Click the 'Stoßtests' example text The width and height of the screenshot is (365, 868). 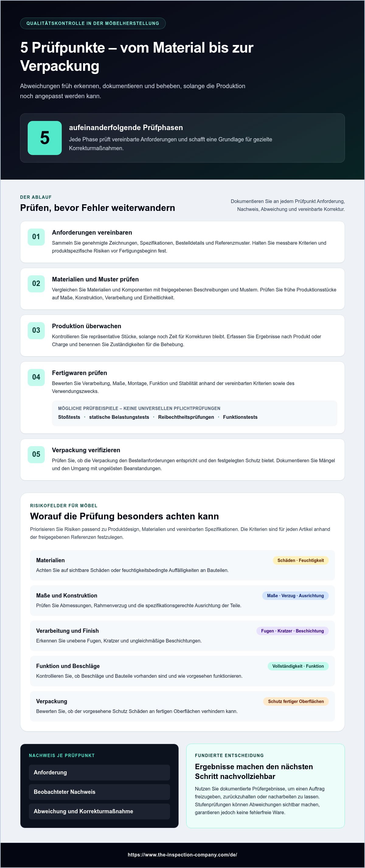coord(69,417)
